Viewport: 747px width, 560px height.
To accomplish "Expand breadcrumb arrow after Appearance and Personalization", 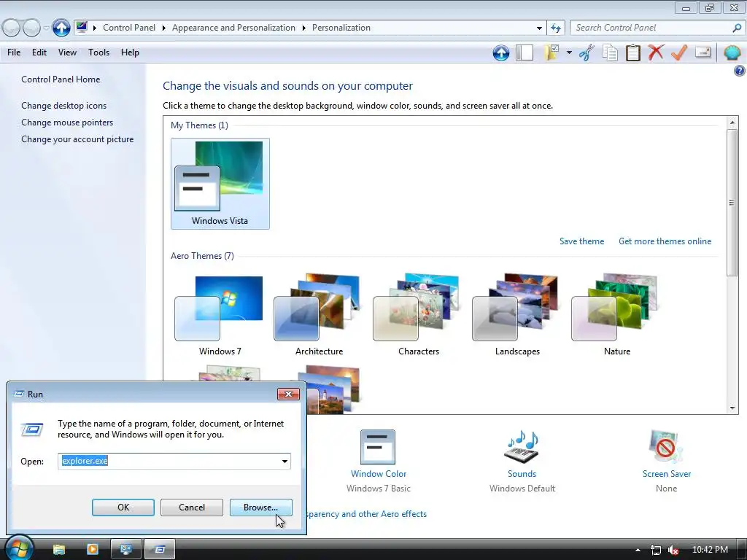I will coord(303,28).
